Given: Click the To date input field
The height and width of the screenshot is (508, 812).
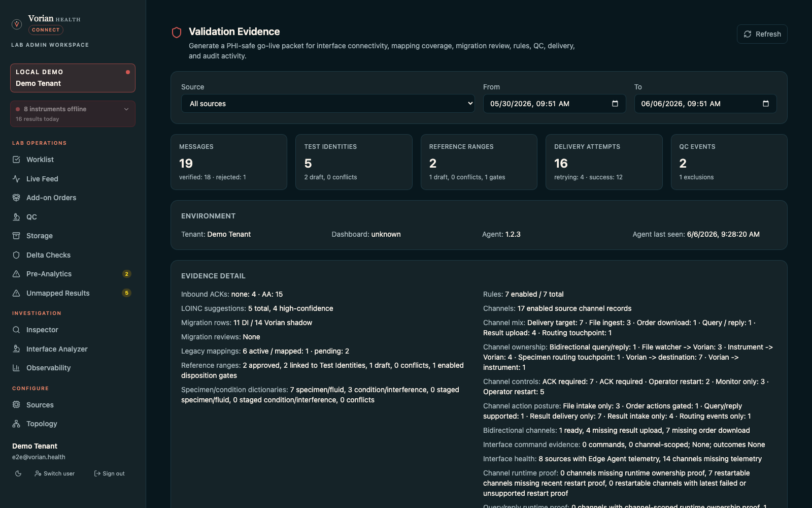Looking at the screenshot, I should pos(705,104).
